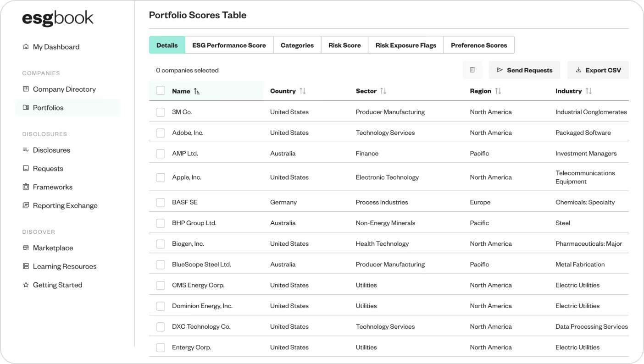This screenshot has height=364, width=644.
Task: Tick the BHP Group Ltd. checkbox
Action: [x=161, y=223]
